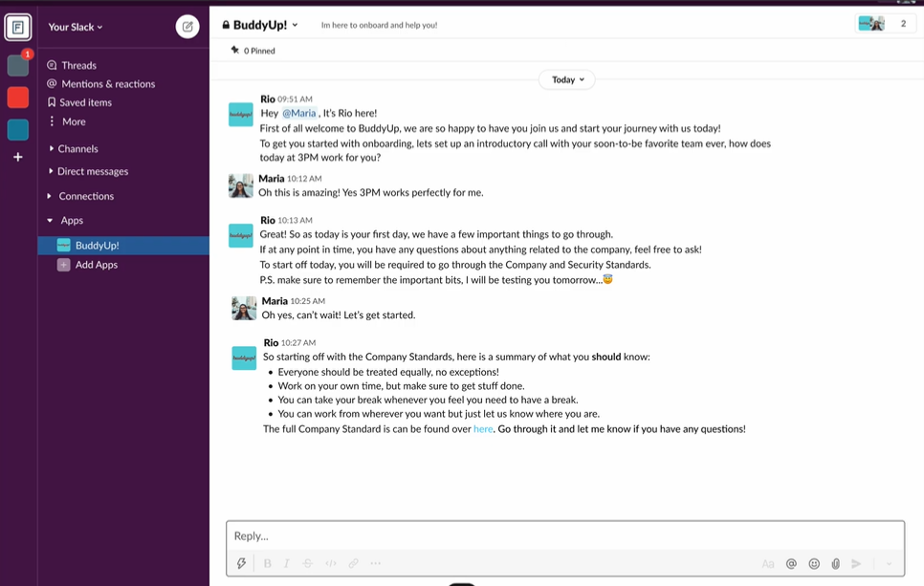This screenshot has height=586, width=924.
Task: Attach a file with paperclip icon
Action: coord(836,564)
